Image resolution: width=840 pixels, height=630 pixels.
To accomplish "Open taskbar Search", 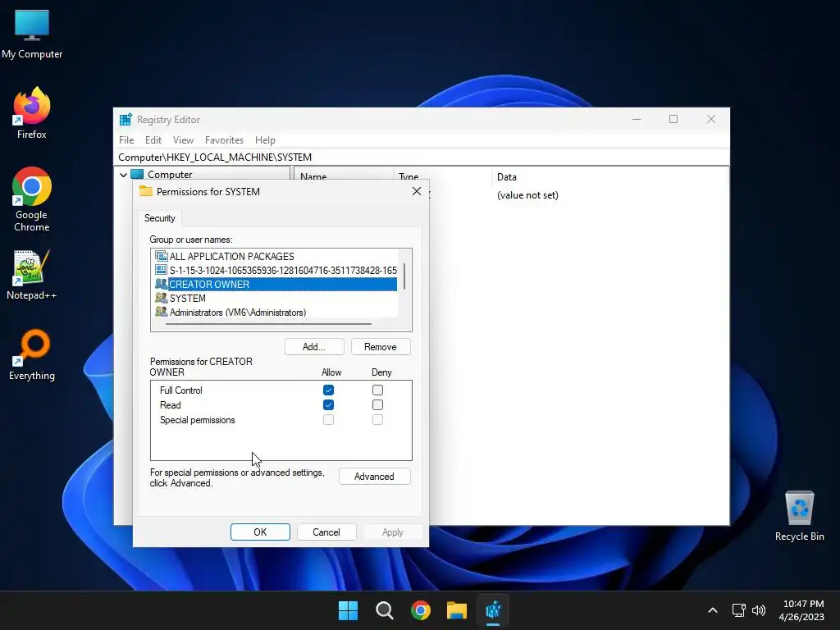I will tap(385, 610).
